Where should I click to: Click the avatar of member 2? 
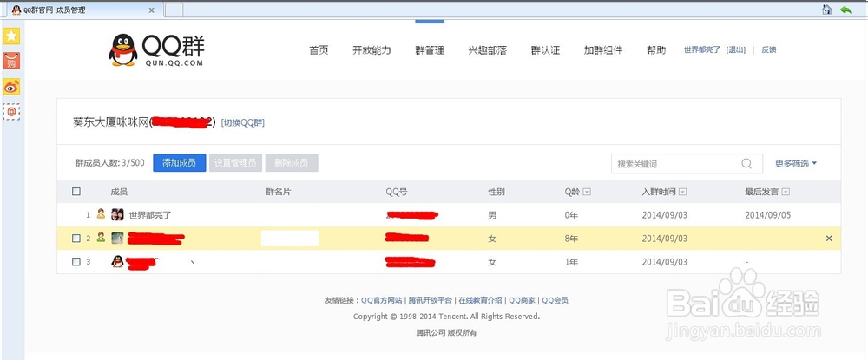(117, 238)
